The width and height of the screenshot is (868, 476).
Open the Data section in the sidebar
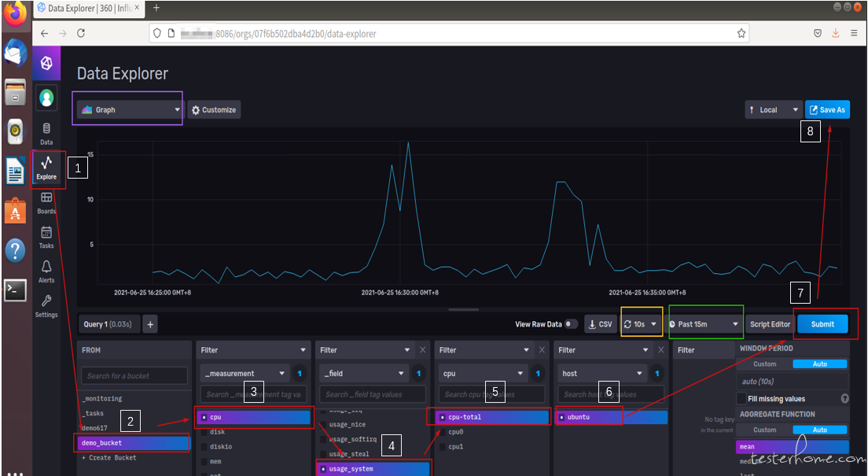tap(46, 134)
